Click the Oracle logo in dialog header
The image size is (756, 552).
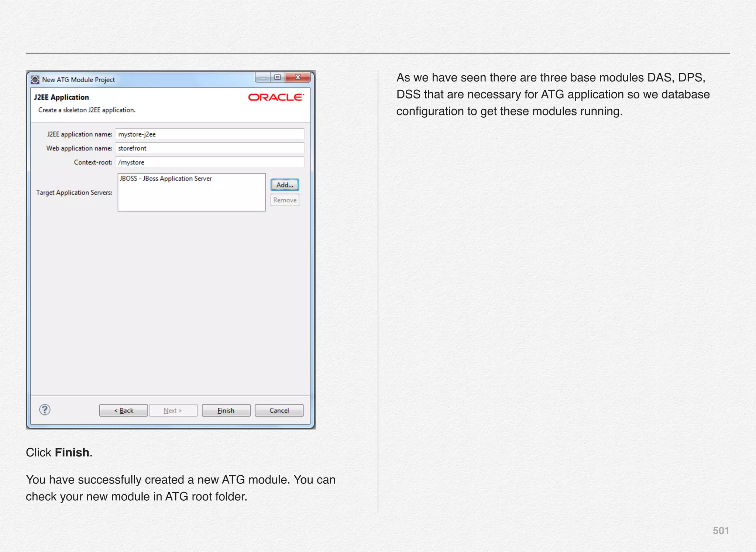click(x=276, y=97)
